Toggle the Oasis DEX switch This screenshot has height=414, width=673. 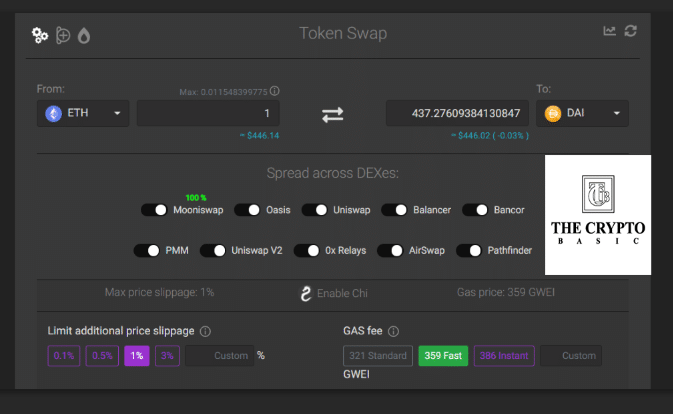point(247,210)
